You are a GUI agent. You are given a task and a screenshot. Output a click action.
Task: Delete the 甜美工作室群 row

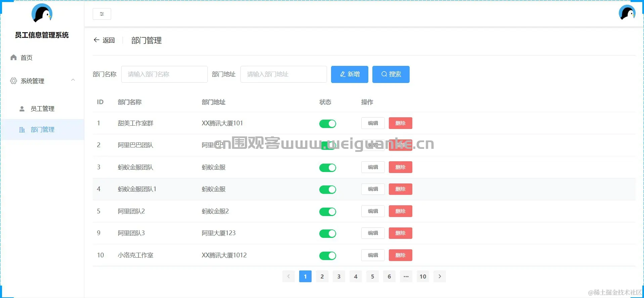[x=401, y=123]
